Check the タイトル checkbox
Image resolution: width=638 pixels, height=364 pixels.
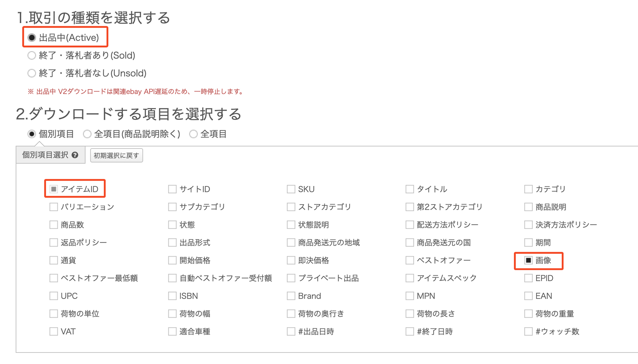pyautogui.click(x=410, y=189)
